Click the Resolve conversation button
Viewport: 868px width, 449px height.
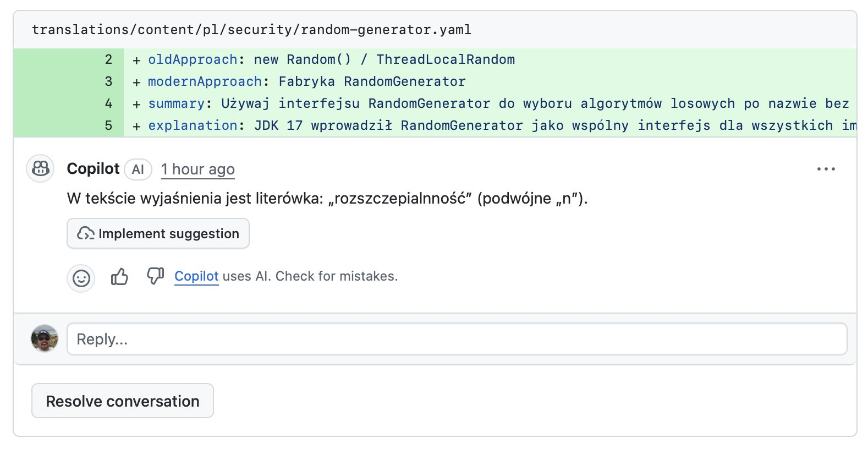tap(122, 401)
